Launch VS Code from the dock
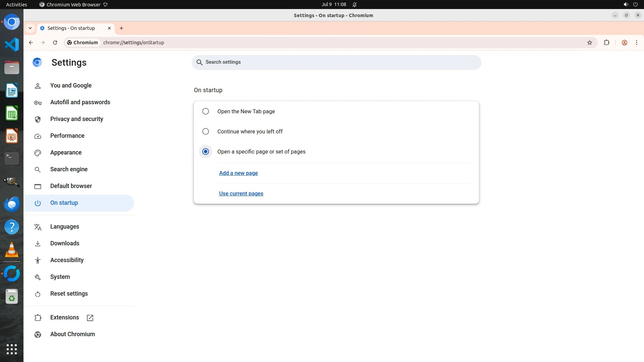Viewport: 644px width, 362px height. [12, 45]
